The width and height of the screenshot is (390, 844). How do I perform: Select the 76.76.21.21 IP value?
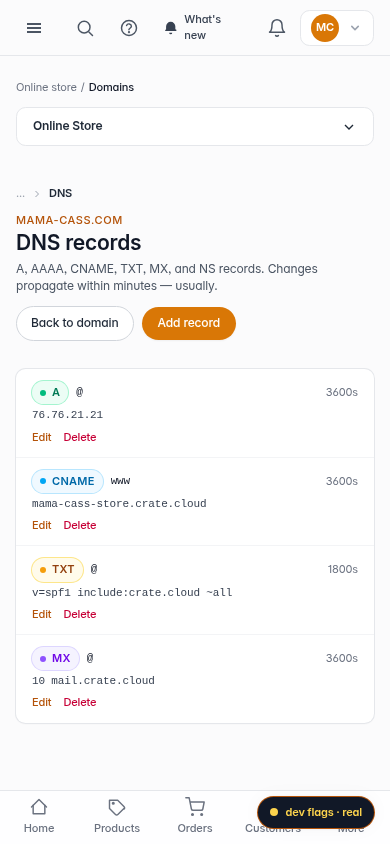click(68, 415)
